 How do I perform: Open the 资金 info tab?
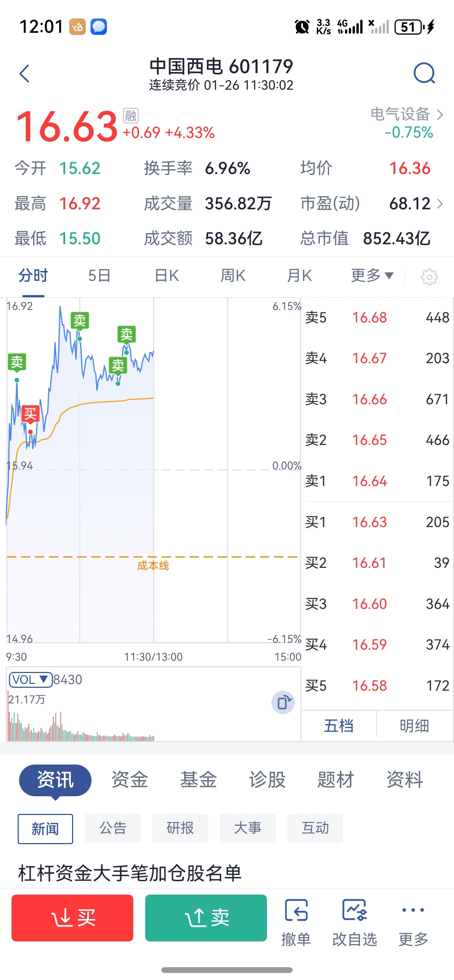pos(129,779)
